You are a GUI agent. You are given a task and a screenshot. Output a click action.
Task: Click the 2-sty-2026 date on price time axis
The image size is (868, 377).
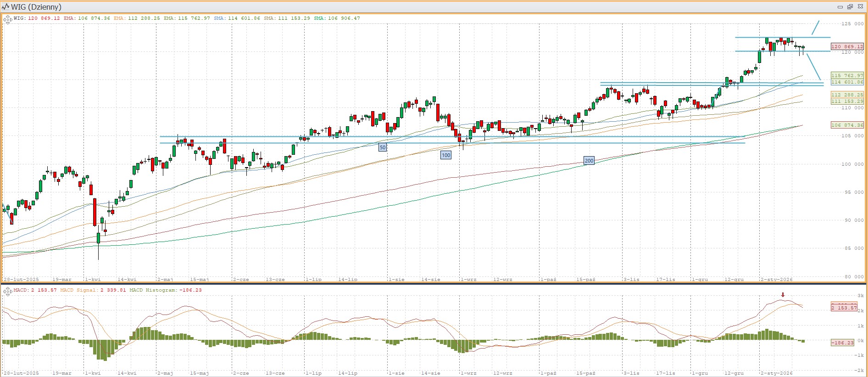coord(776,279)
